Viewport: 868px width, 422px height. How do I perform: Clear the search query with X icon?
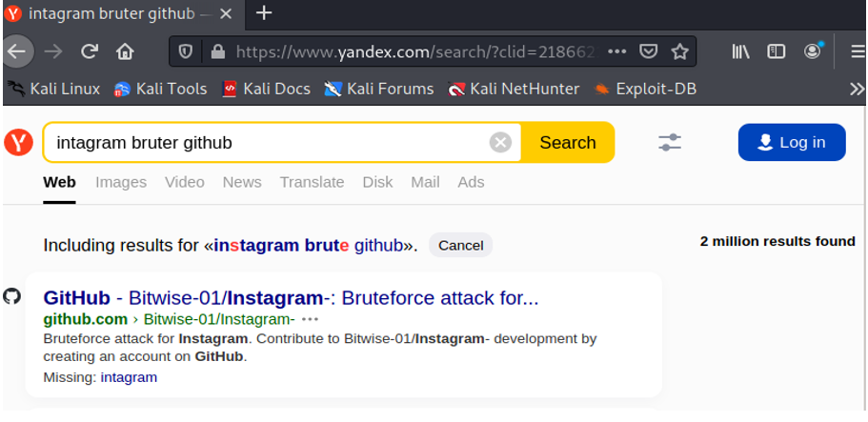coord(500,143)
